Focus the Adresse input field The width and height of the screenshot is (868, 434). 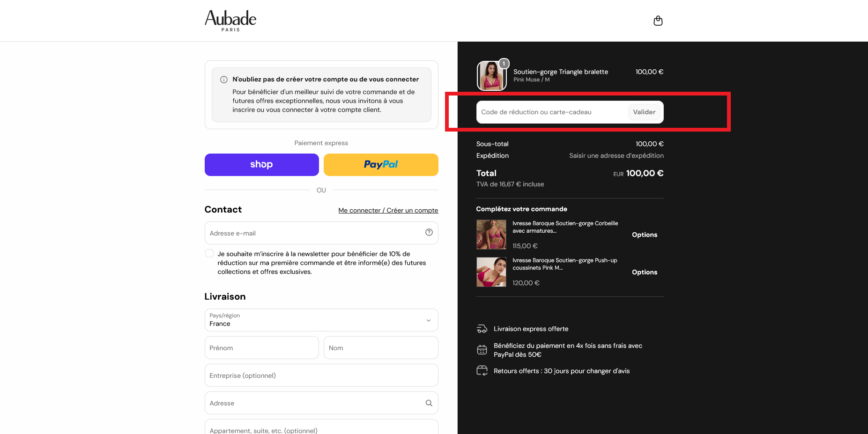click(x=321, y=403)
